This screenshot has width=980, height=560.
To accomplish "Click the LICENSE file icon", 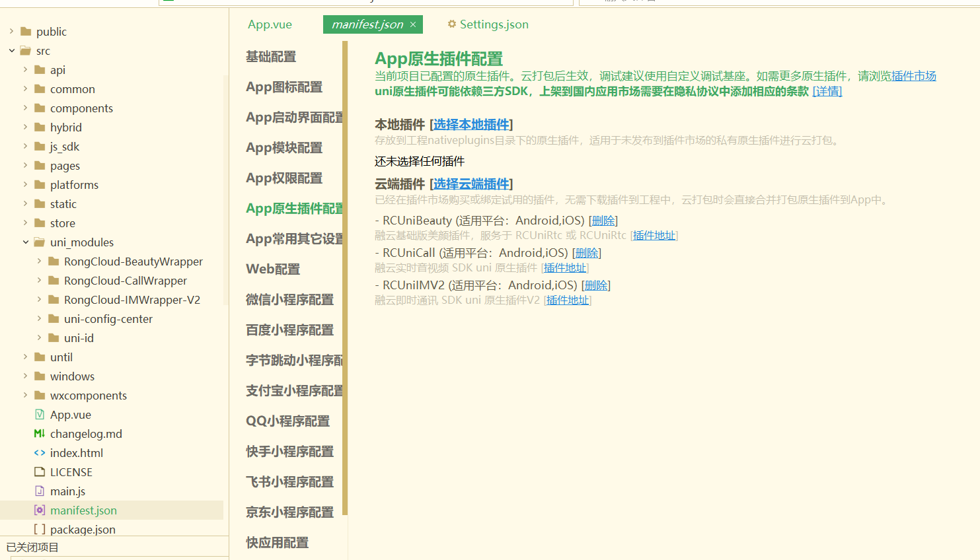I will click(40, 472).
